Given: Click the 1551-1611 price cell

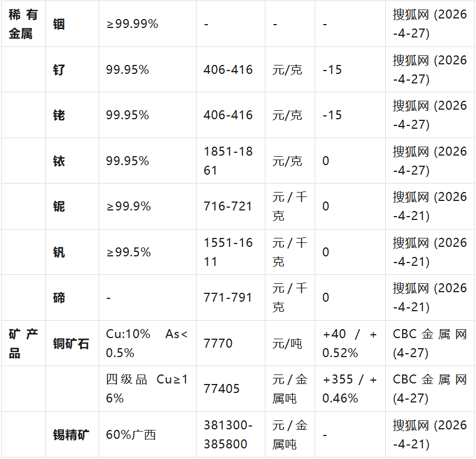Looking at the screenshot, I should pos(228,252).
